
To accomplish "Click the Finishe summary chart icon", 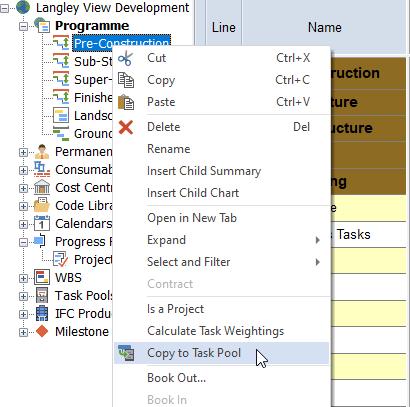I will (x=61, y=97).
